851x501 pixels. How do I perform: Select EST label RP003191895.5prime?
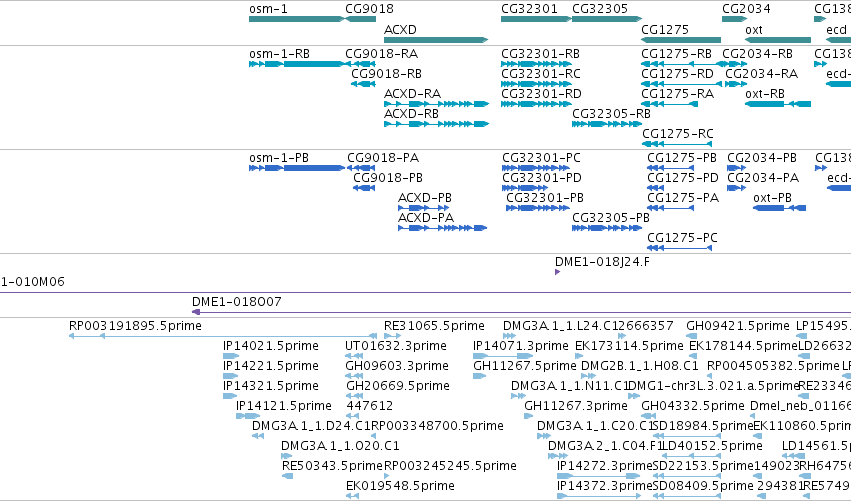tap(135, 326)
